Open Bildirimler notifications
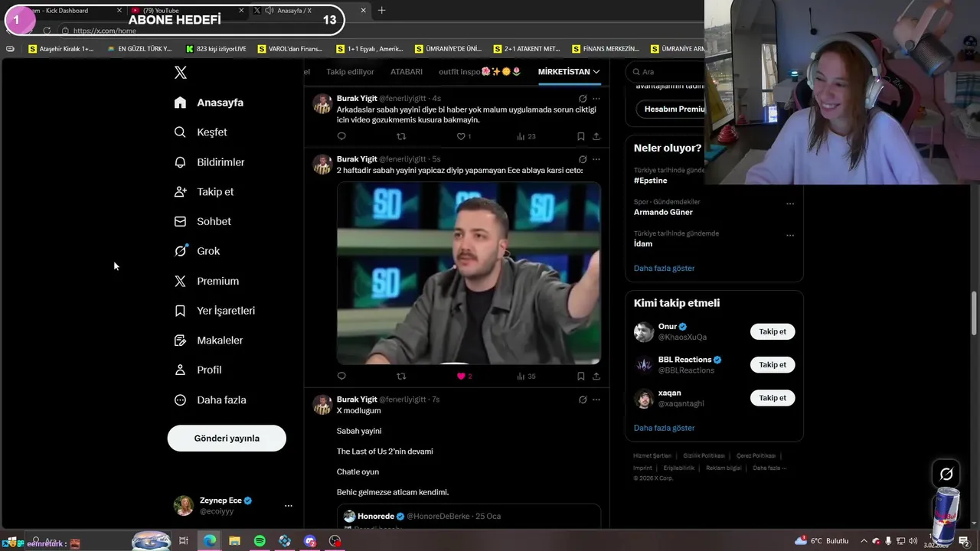 tap(210, 162)
